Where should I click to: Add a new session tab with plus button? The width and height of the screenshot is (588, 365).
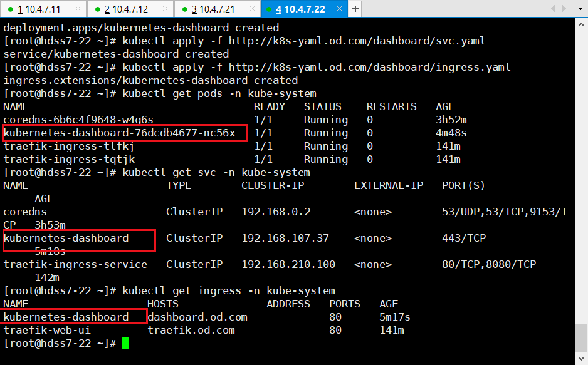click(355, 9)
